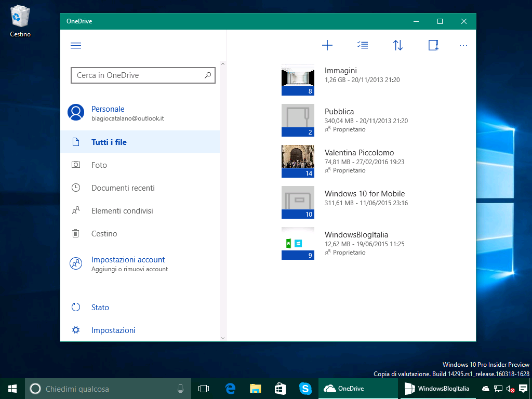532x399 pixels.
Task: Open Windows 10 for Mobile folder thumbnail
Action: [298, 203]
